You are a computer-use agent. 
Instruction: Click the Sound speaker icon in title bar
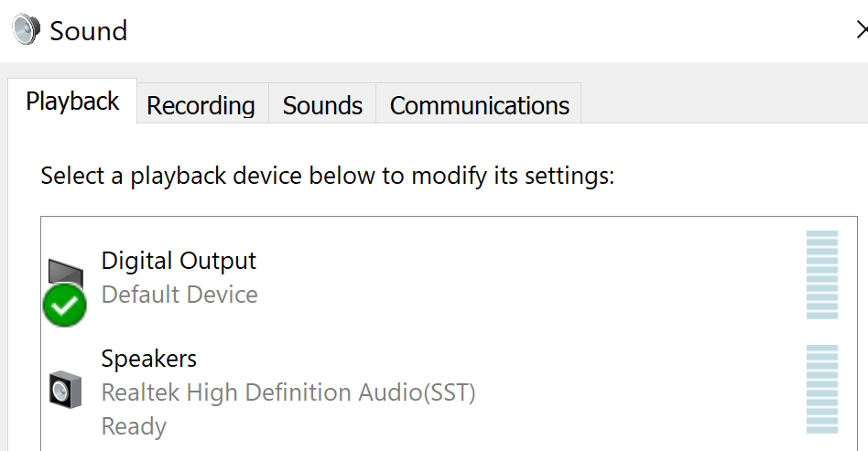coord(25,30)
